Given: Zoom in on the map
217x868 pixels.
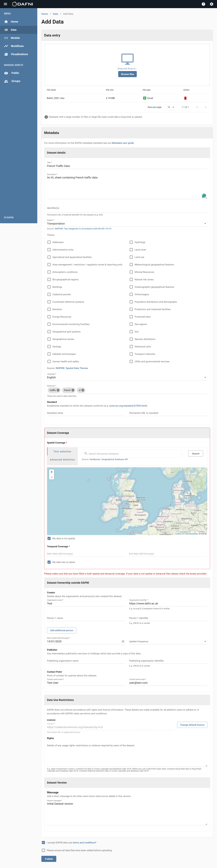Looking at the screenshot, I should (x=52, y=472).
